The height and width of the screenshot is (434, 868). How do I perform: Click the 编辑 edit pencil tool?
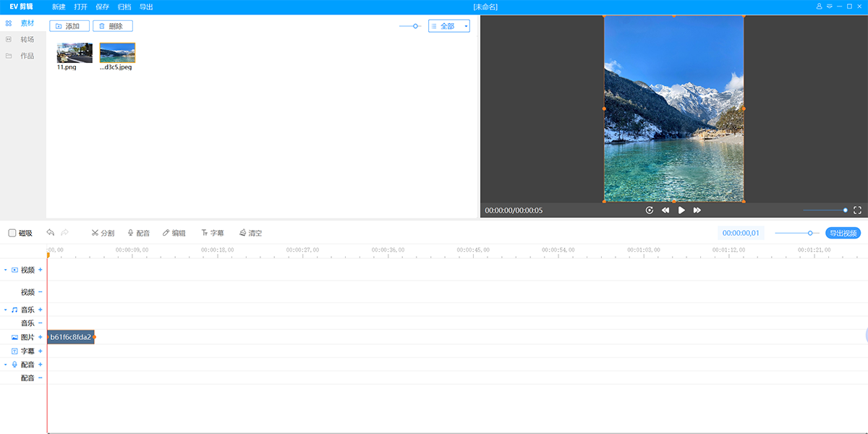pos(174,233)
